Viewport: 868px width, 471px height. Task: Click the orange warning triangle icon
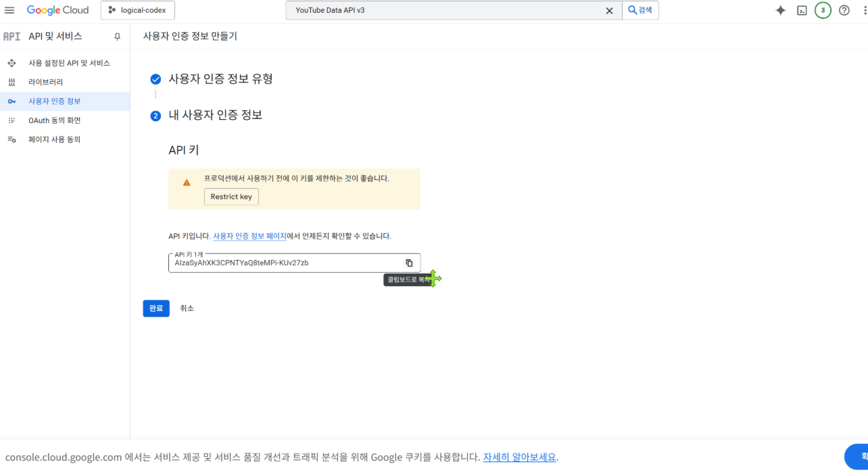(x=187, y=183)
